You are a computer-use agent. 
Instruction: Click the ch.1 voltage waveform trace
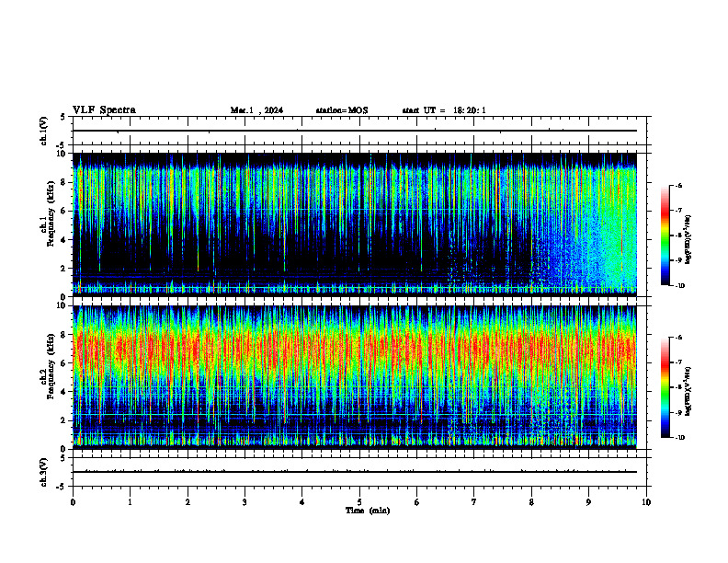click(355, 131)
